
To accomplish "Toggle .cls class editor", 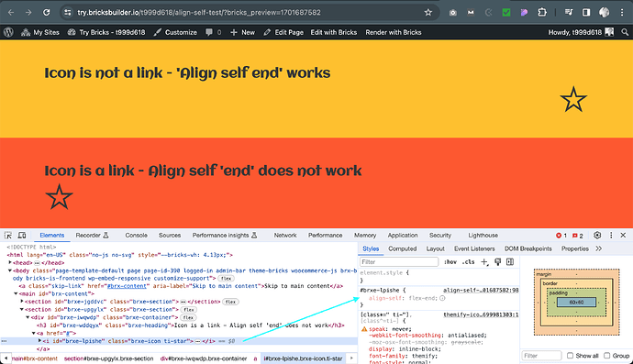I will click(468, 262).
